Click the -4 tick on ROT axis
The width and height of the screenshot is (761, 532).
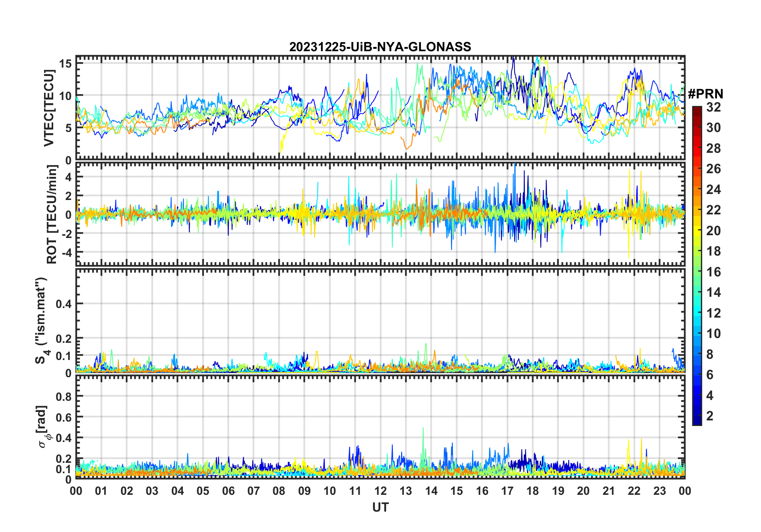click(x=66, y=253)
